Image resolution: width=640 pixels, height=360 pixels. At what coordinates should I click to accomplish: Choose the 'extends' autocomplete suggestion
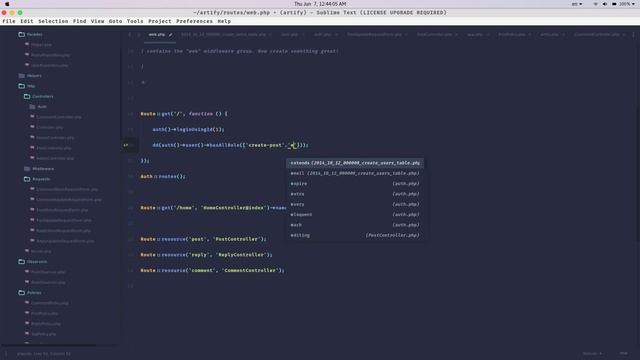(x=355, y=163)
